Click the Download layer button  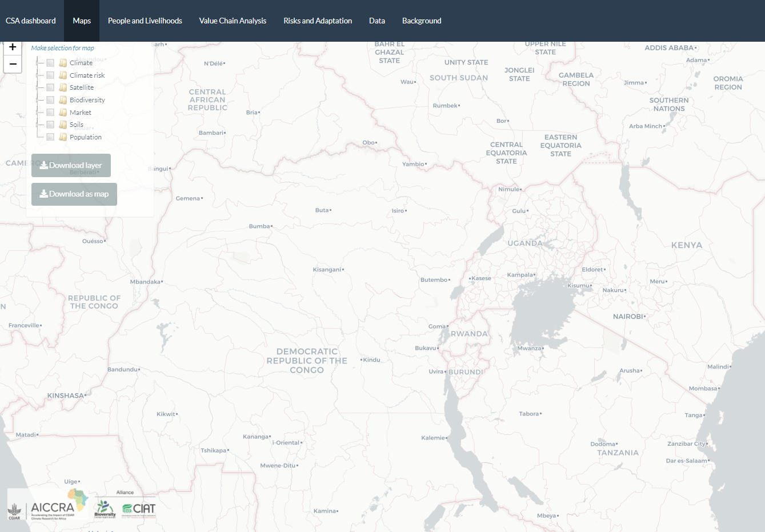[x=71, y=165]
